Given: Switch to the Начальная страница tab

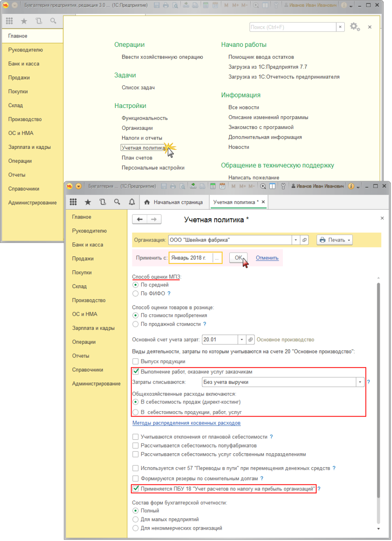Looking at the screenshot, I should [174, 202].
